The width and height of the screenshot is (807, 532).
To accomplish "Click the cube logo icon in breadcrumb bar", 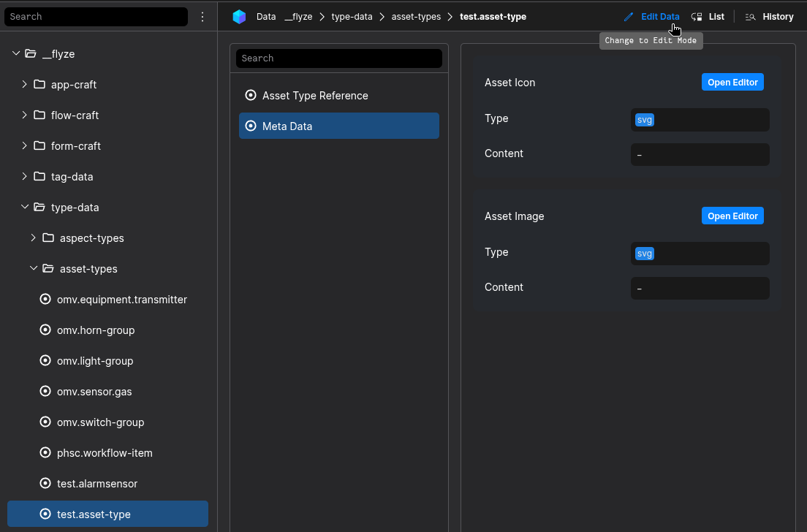I will [x=239, y=17].
